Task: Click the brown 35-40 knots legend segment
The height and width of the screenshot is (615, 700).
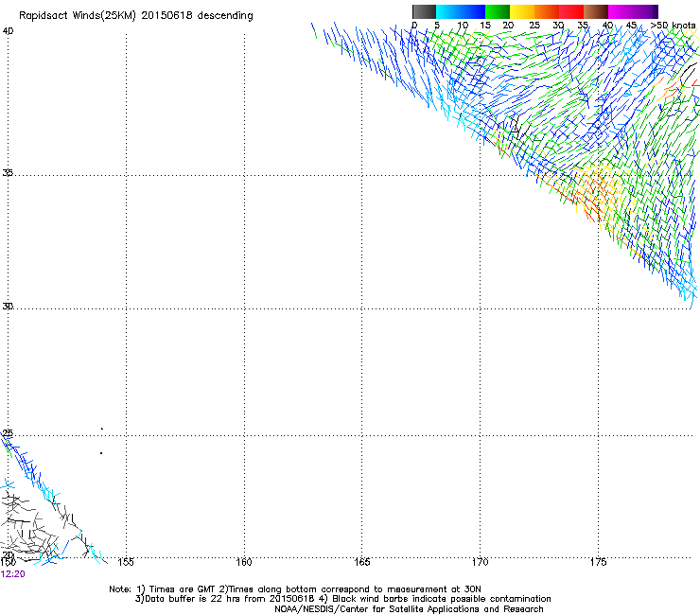Action: [x=596, y=11]
